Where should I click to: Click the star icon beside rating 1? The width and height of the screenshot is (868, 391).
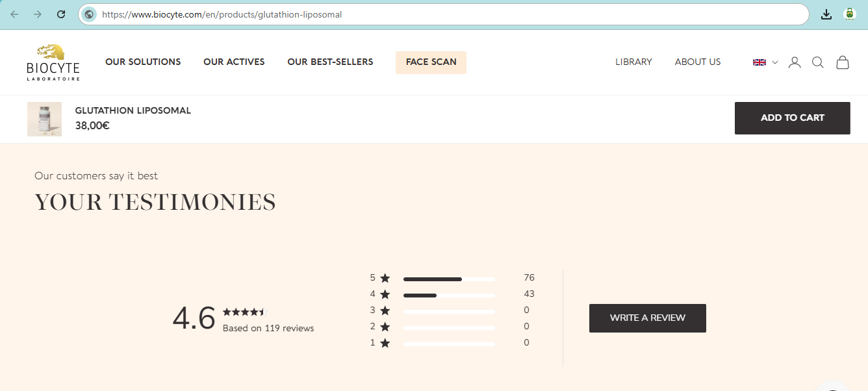(385, 343)
